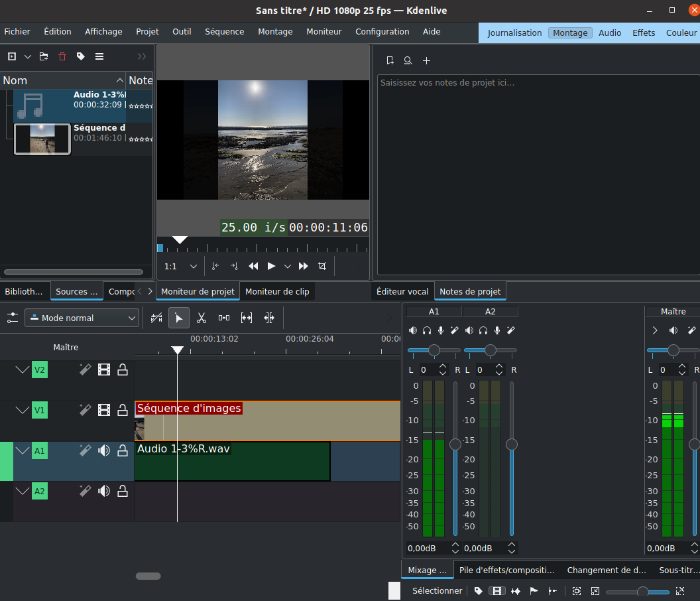The image size is (700, 601).
Task: Toggle lock on track V1
Action: coord(123,411)
